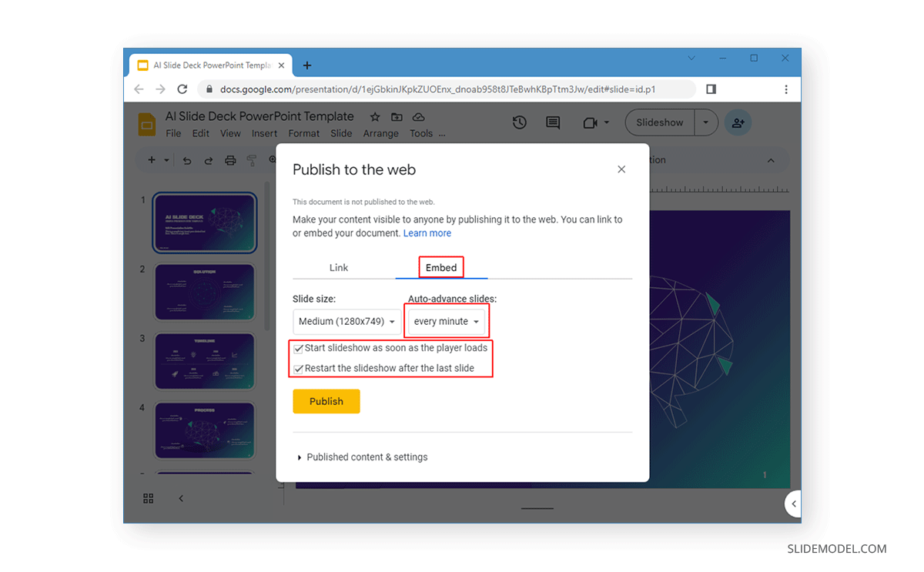Image resolution: width=924 pixels, height=572 pixels.
Task: Click the Share button
Action: [738, 122]
